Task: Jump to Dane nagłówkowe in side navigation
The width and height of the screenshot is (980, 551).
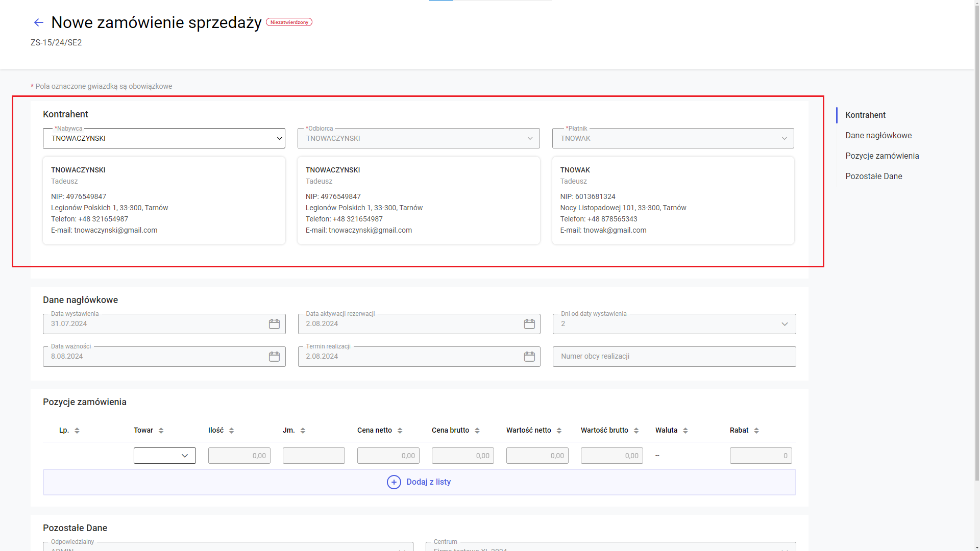Action: tap(878, 136)
